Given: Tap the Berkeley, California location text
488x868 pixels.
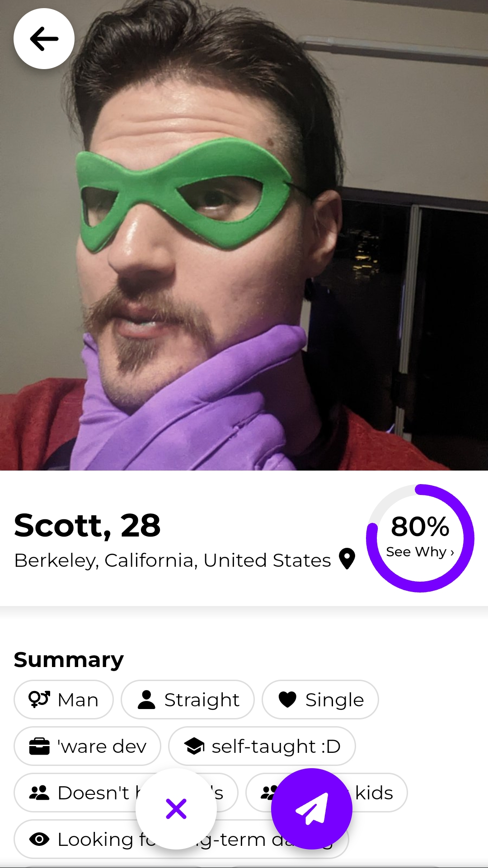Looking at the screenshot, I should tap(173, 560).
